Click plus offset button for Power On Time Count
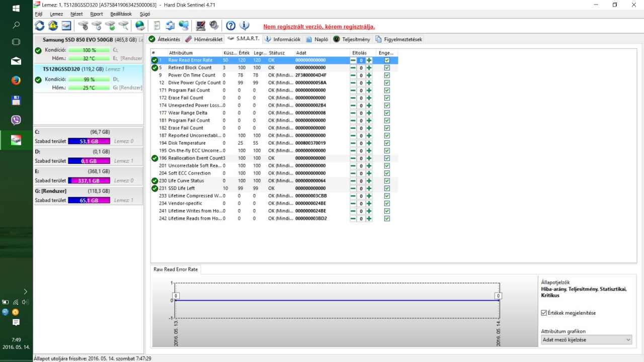Image resolution: width=644 pixels, height=362 pixels. click(x=369, y=75)
